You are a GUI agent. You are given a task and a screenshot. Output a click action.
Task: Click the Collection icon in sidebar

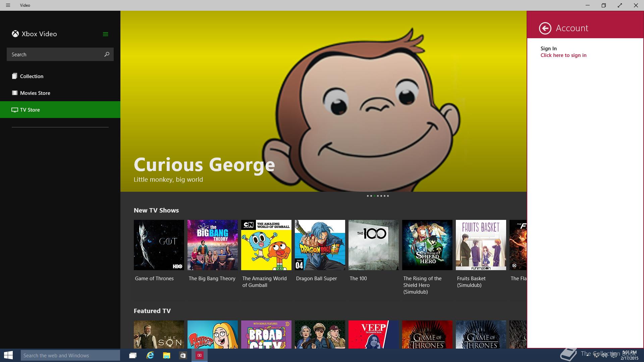tap(14, 76)
